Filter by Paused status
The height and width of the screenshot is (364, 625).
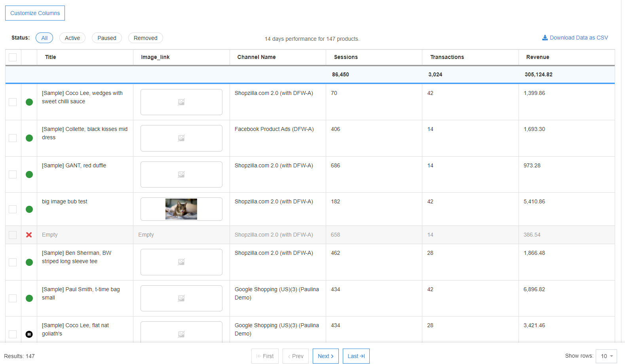coord(107,38)
